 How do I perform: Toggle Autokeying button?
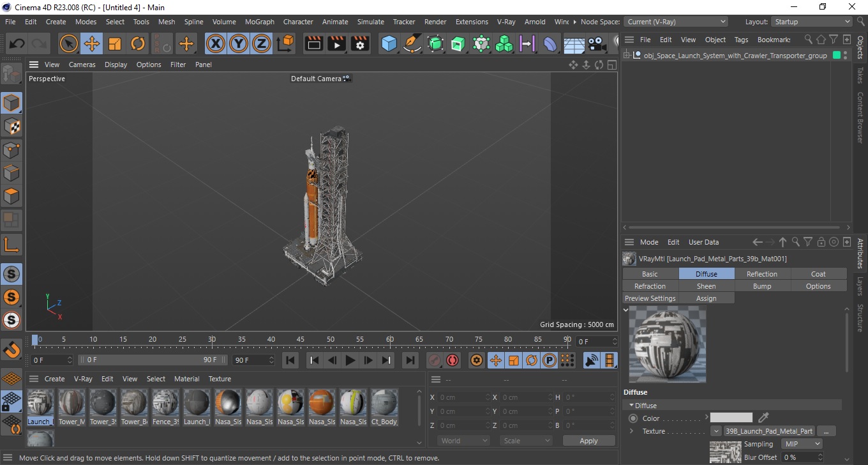[x=453, y=360]
